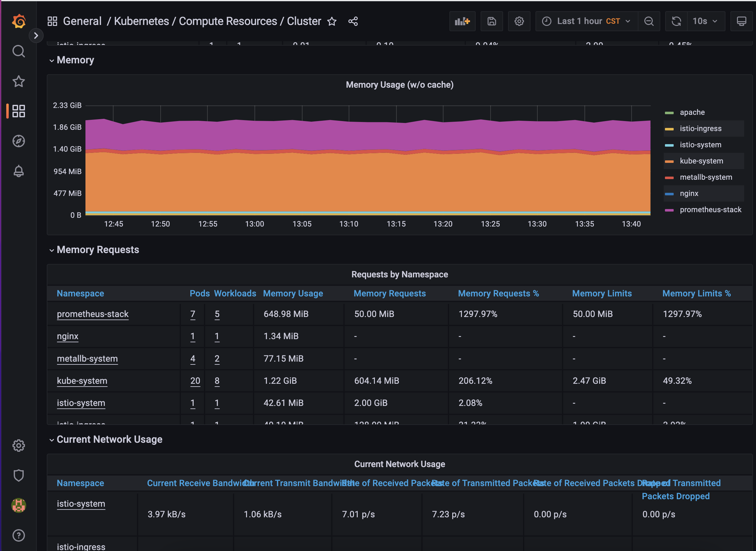756x551 pixels.
Task: Toggle prometheus-stack series in legend
Action: click(710, 210)
